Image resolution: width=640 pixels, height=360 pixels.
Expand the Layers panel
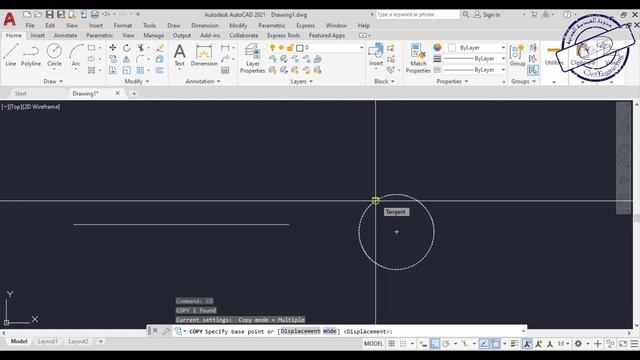pos(302,82)
